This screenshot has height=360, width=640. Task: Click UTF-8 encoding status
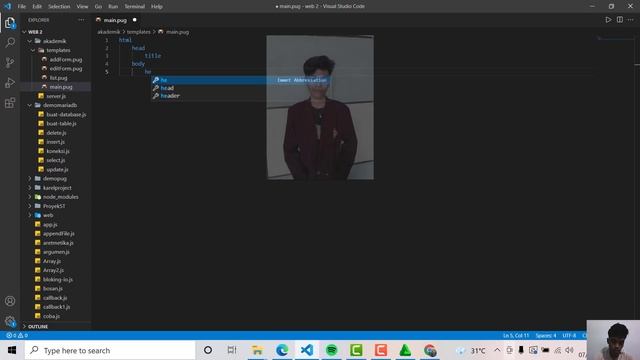click(569, 336)
